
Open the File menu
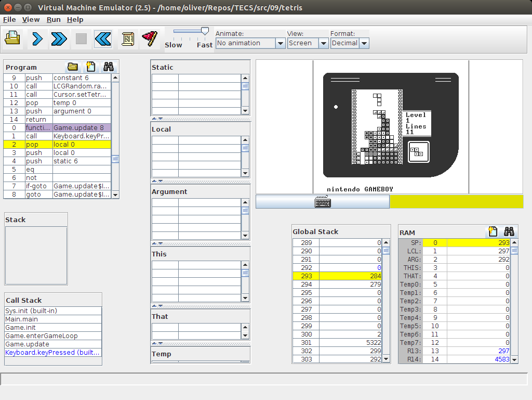(9, 20)
